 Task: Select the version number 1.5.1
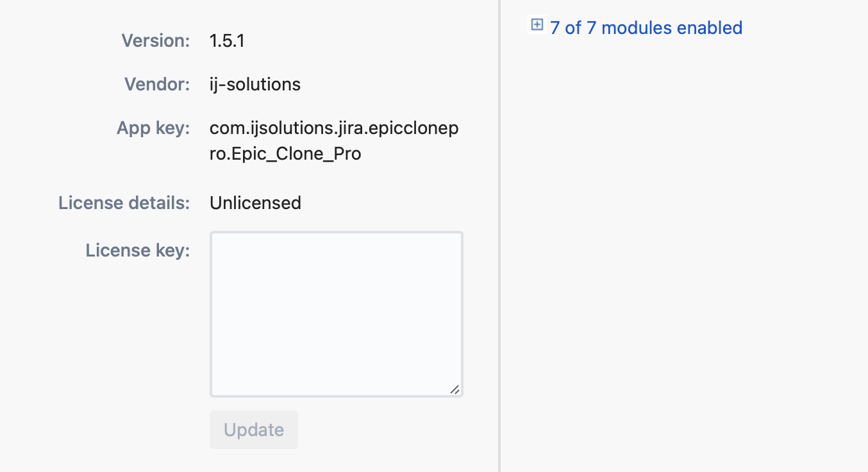pyautogui.click(x=227, y=41)
